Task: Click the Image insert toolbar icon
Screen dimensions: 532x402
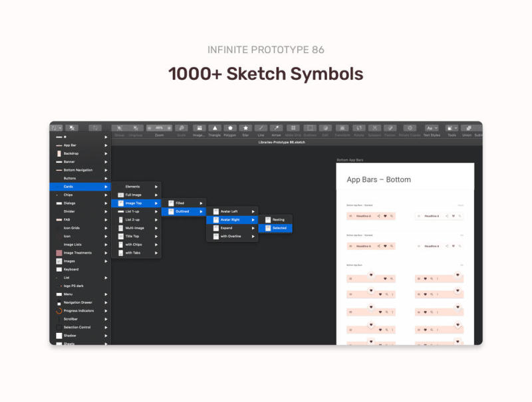Action: point(199,128)
